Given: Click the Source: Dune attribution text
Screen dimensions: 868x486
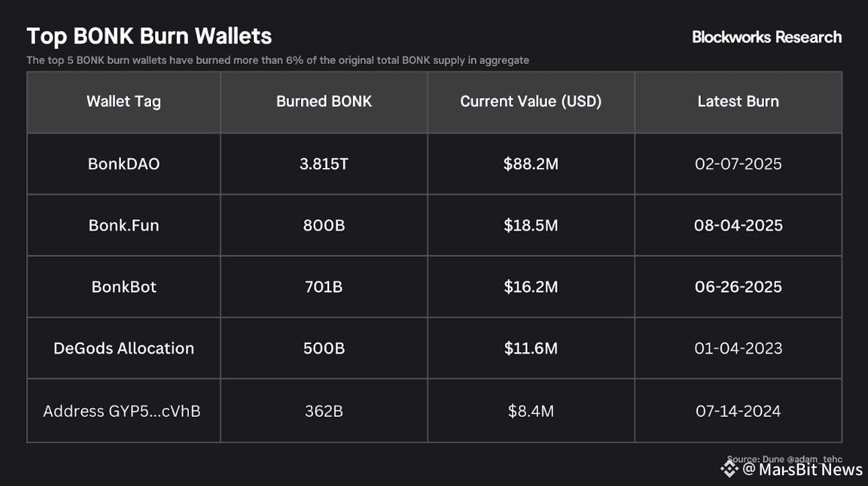Looking at the screenshot, I should pyautogui.click(x=784, y=459).
